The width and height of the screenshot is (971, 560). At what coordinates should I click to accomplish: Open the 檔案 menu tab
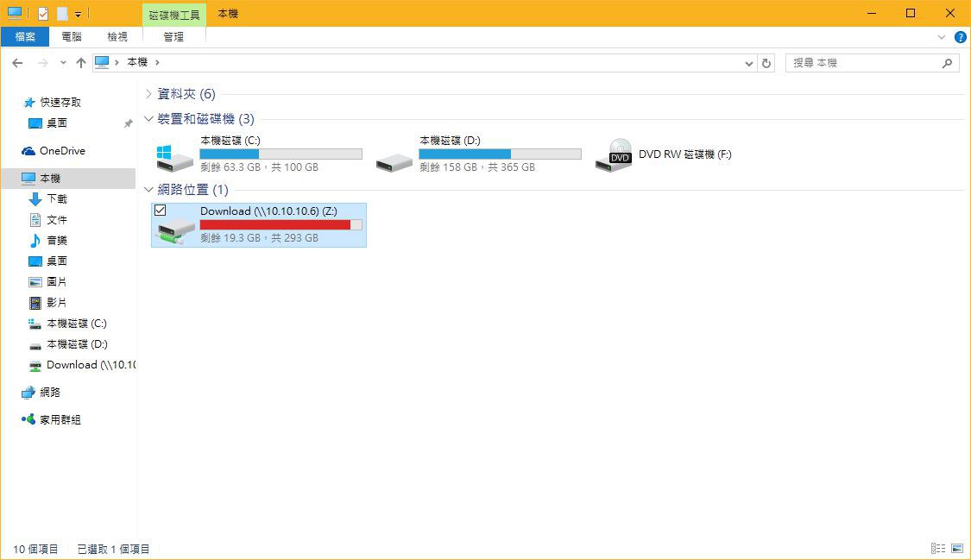click(25, 37)
